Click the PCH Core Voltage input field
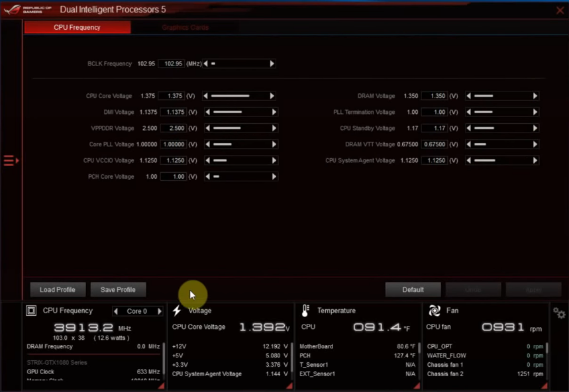The image size is (569, 392). tap(174, 177)
